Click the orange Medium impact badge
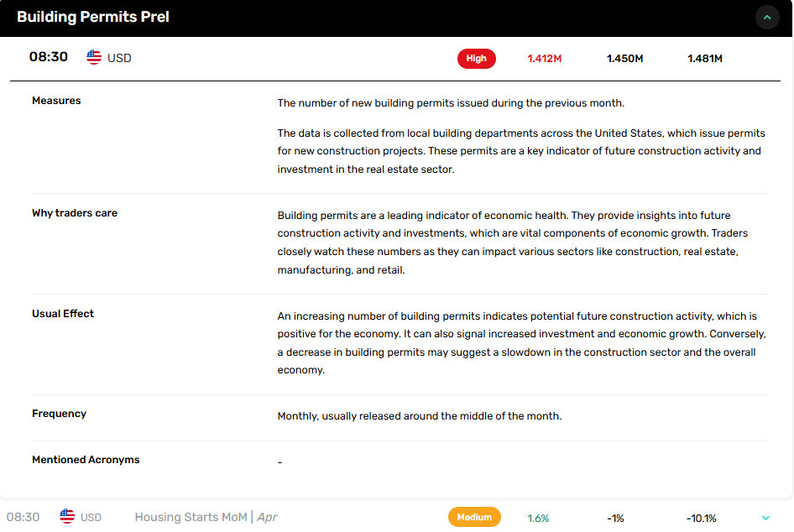Screen dimensions: 794x532 [474, 517]
